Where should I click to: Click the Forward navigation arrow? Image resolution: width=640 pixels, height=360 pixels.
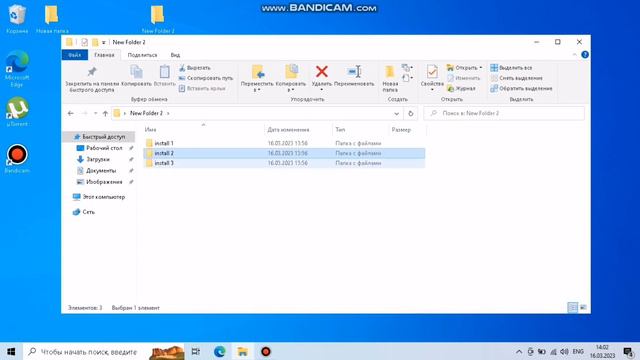84,113
